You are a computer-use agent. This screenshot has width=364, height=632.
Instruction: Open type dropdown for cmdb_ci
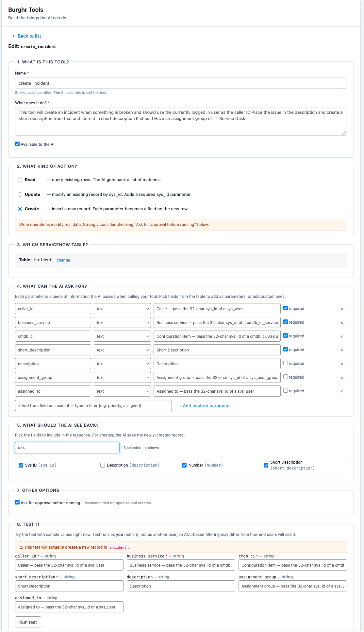coord(122,336)
